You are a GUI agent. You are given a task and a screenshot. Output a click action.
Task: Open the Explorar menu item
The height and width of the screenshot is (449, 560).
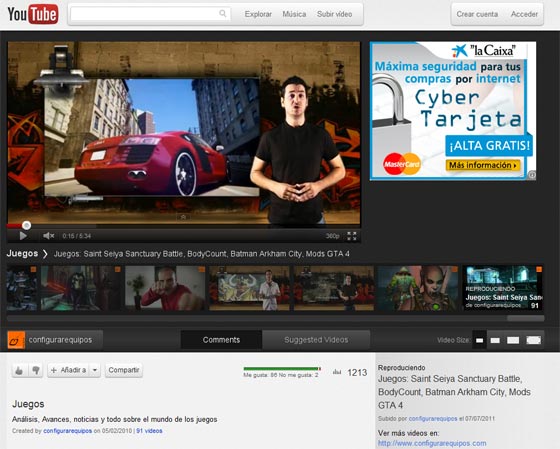pos(258,14)
